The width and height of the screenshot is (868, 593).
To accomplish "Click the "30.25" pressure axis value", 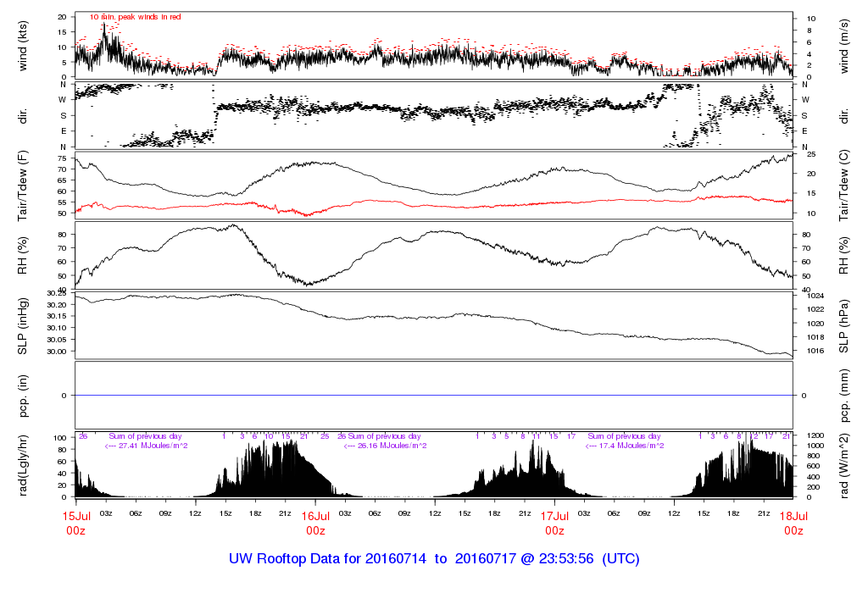I will click(57, 294).
